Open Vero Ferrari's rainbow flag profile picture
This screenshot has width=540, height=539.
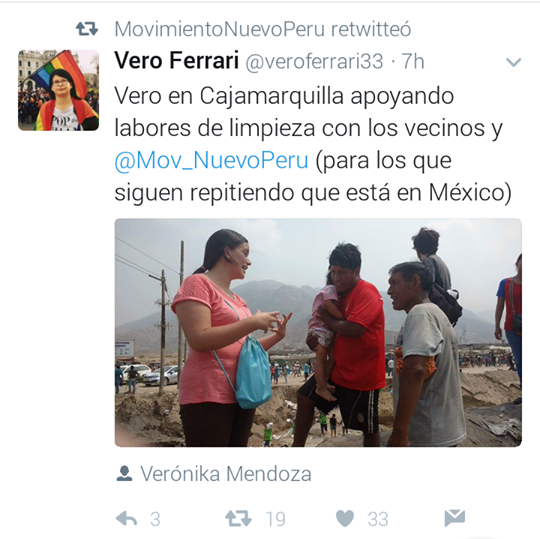pos(59,90)
